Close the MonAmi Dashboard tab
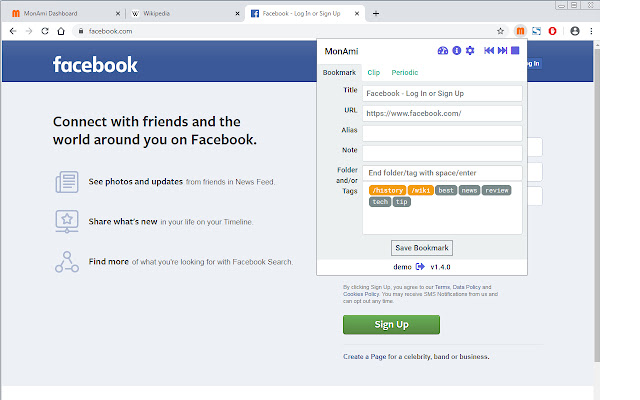This screenshot has width=640, height=400. pos(118,13)
